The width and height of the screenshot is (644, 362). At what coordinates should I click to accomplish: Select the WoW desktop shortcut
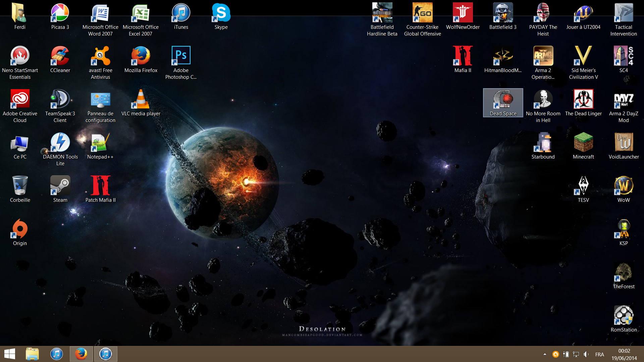(624, 189)
